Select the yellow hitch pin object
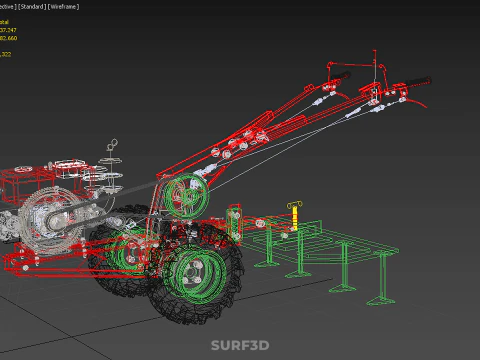 (295, 215)
